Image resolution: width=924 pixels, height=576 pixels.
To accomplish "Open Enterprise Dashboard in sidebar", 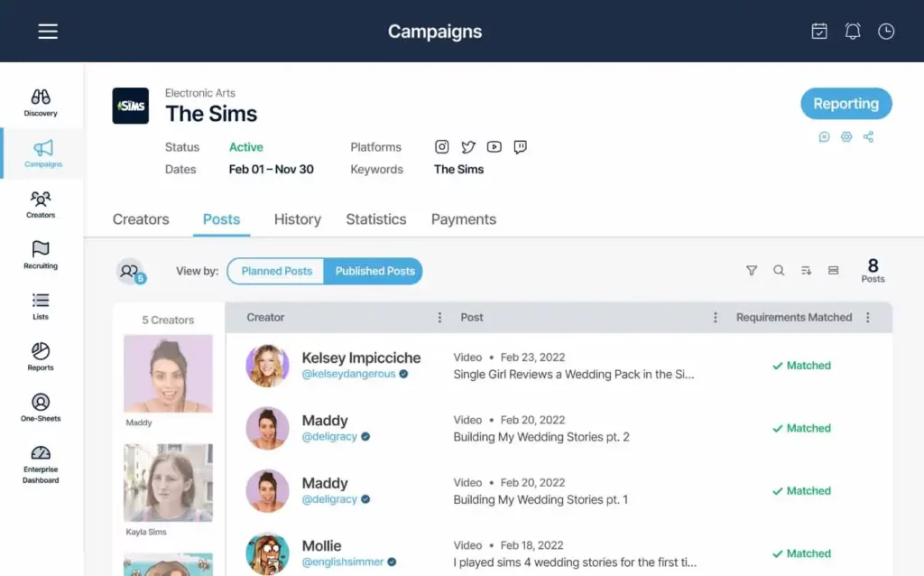I will tap(41, 465).
